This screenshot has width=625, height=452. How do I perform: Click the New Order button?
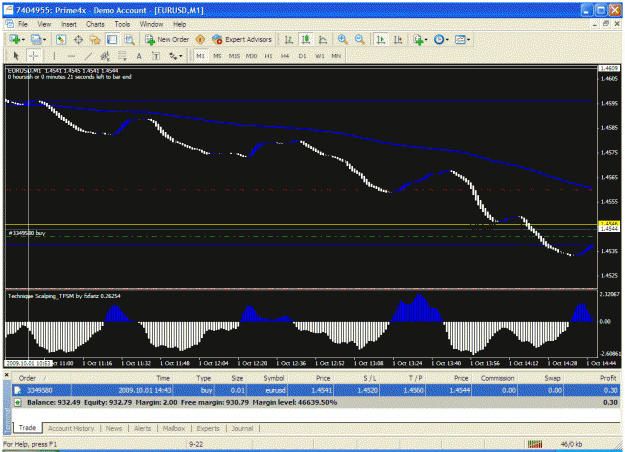tap(167, 39)
